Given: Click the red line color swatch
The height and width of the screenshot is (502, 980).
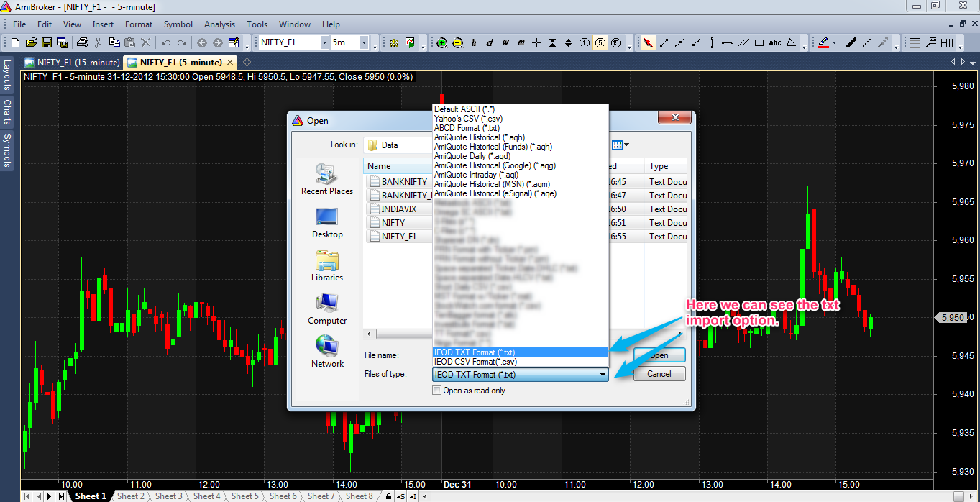Looking at the screenshot, I should point(824,42).
